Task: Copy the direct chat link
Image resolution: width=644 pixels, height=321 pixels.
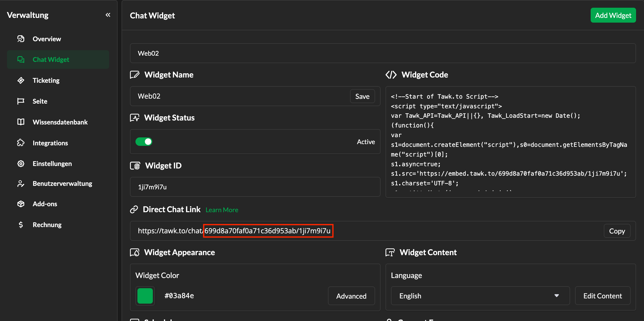Action: tap(617, 231)
